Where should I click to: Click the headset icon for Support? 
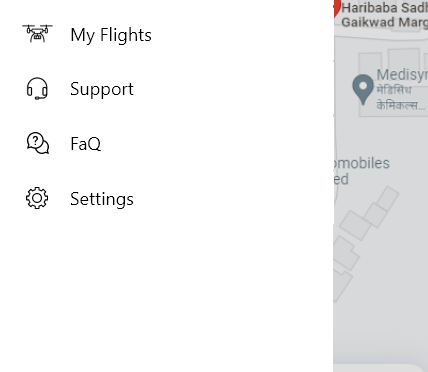(x=37, y=89)
